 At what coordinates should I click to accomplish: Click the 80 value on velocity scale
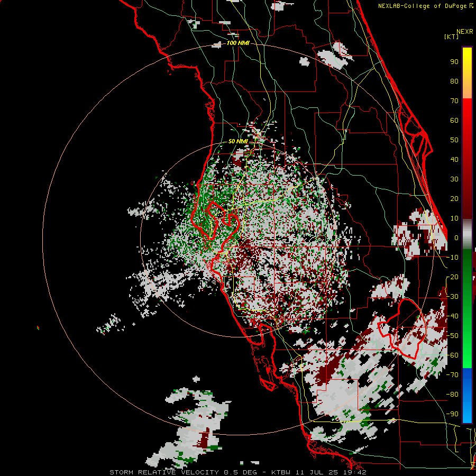pos(454,81)
